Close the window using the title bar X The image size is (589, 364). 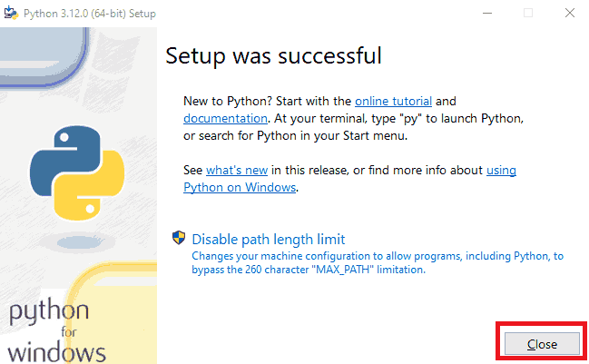569,13
